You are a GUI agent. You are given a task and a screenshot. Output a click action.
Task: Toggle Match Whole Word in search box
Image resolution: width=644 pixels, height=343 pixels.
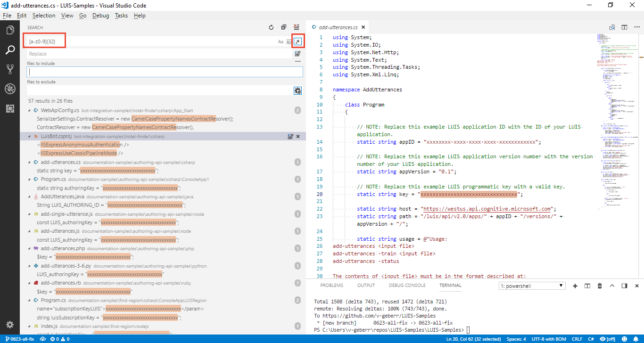(288, 41)
